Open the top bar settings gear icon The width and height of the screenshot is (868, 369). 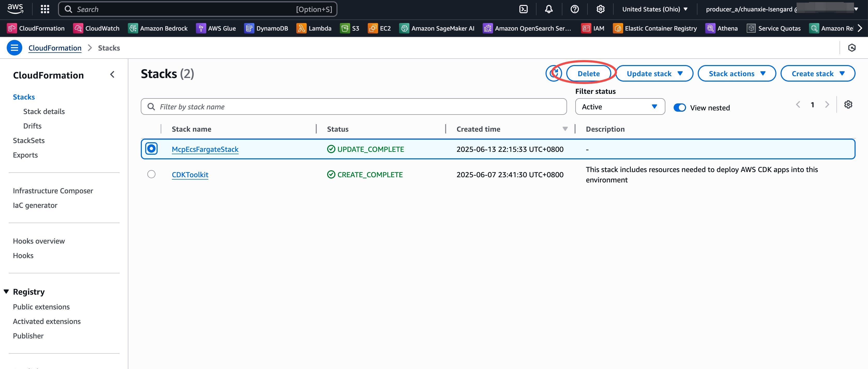(x=600, y=9)
